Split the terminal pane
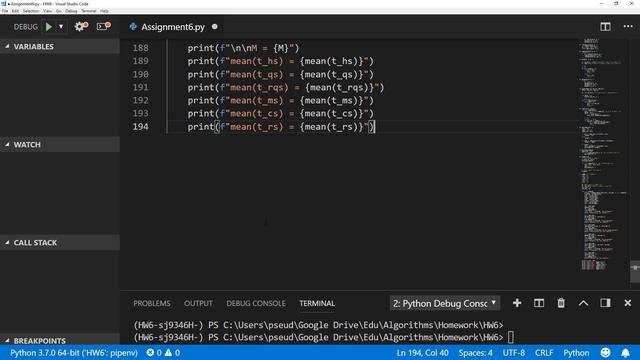This screenshot has height=360, width=640. coord(539,303)
